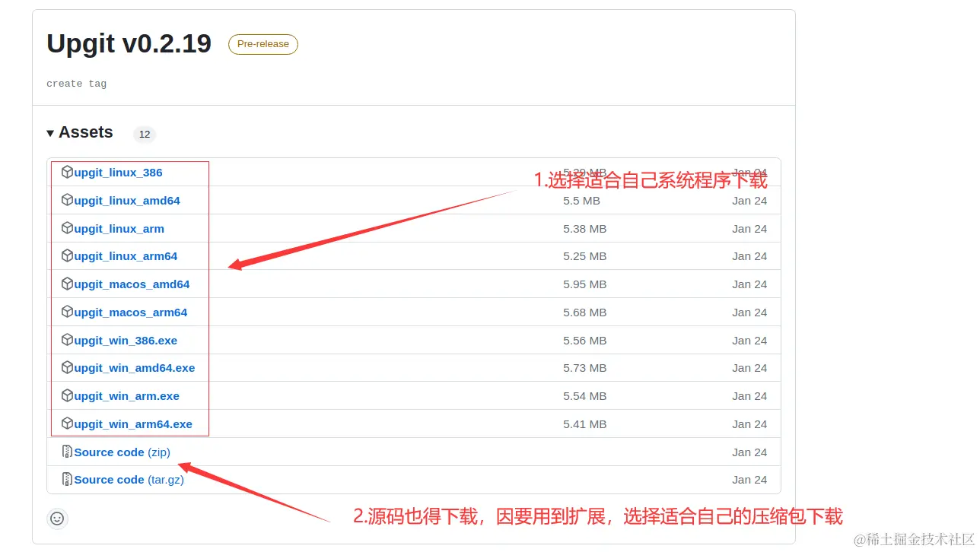Click Jan 24 date in Source code (tar.gz) row
This screenshot has height=552, width=980.
coord(749,480)
